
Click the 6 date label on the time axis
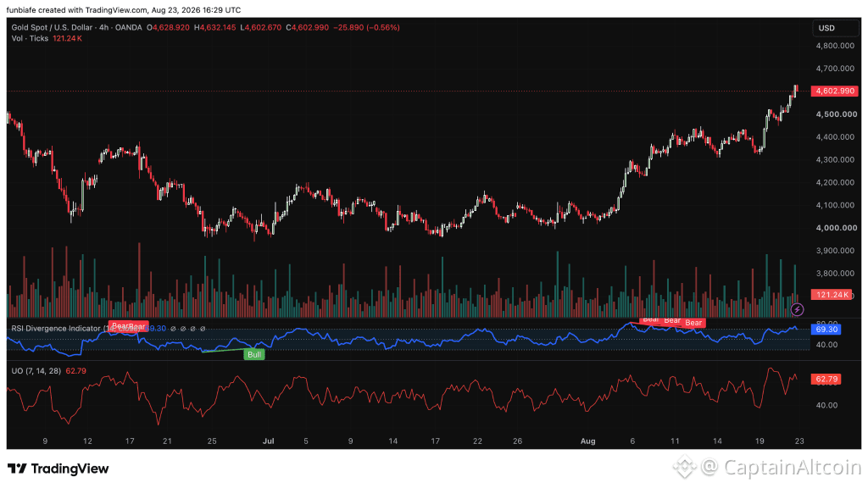[x=632, y=441]
